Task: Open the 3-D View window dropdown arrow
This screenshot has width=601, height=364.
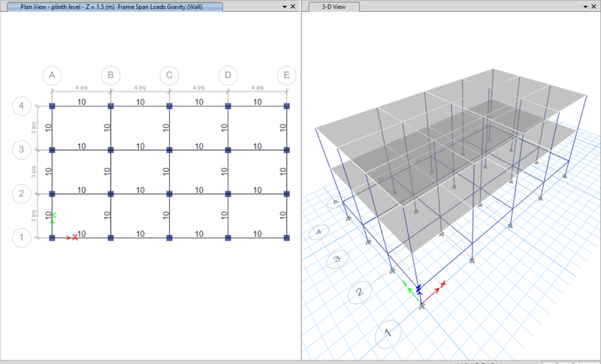Action: click(585, 7)
